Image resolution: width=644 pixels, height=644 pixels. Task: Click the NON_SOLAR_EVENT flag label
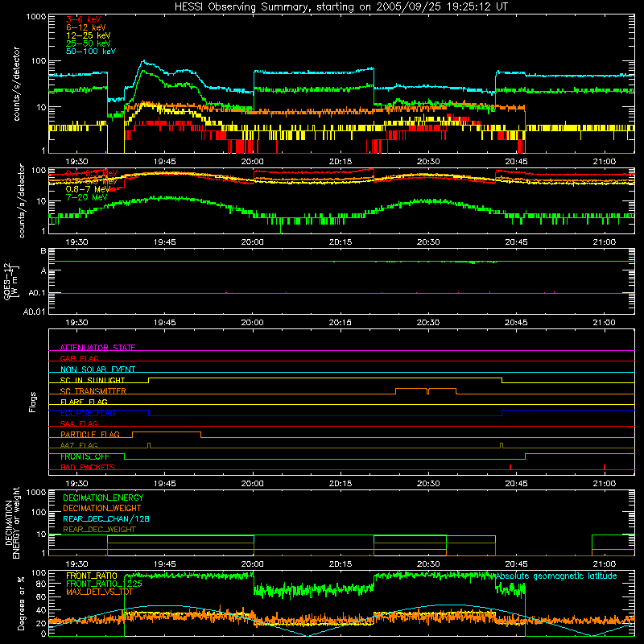pyautogui.click(x=97, y=369)
